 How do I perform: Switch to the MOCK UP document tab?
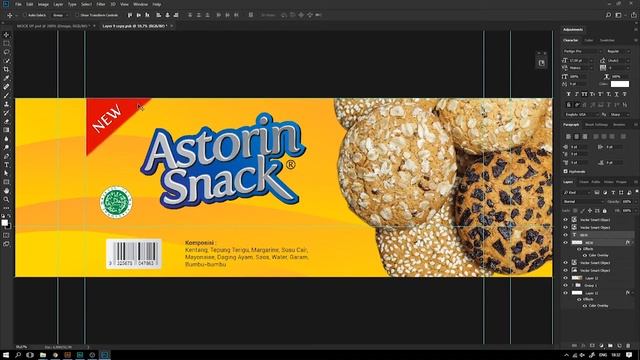click(x=53, y=26)
